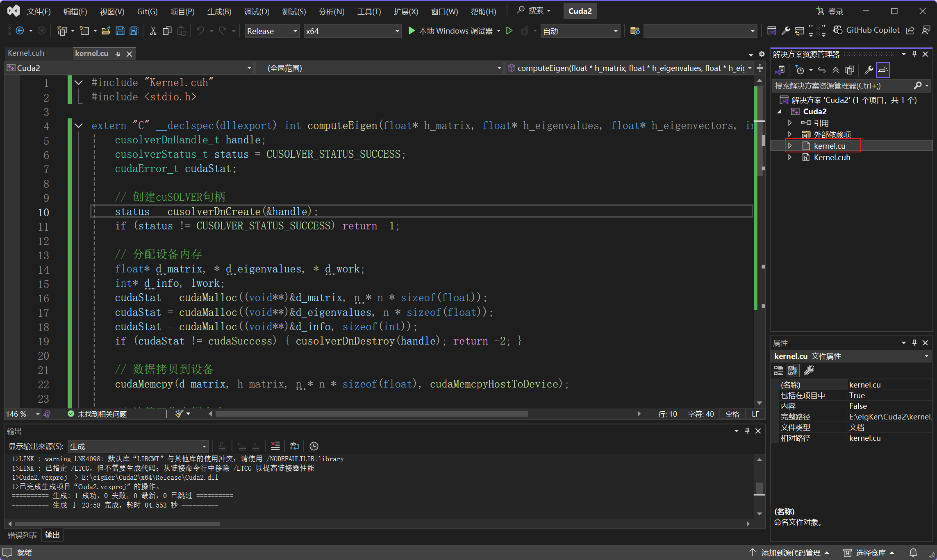
Task: Open the notifications bell in status bar
Action: pyautogui.click(x=913, y=553)
